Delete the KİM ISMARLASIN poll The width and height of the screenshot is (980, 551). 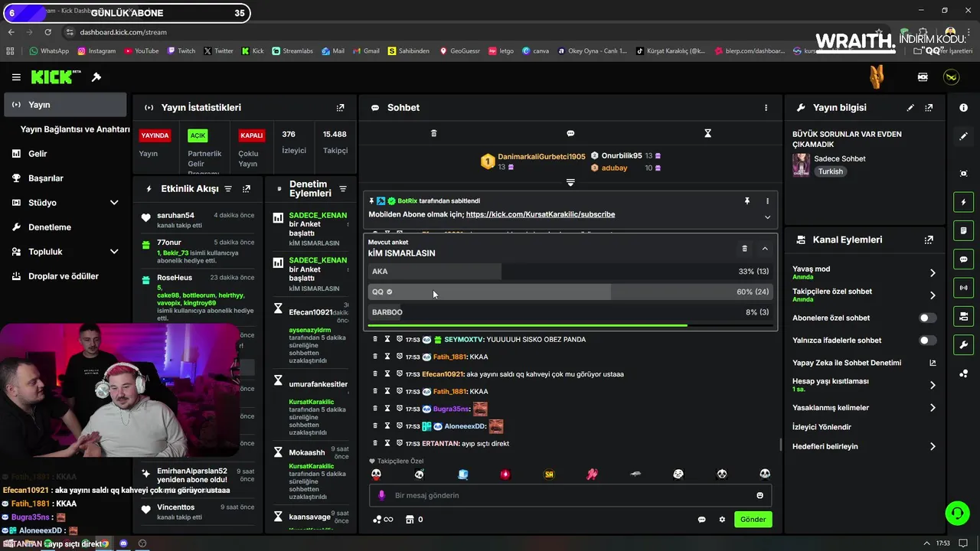744,249
